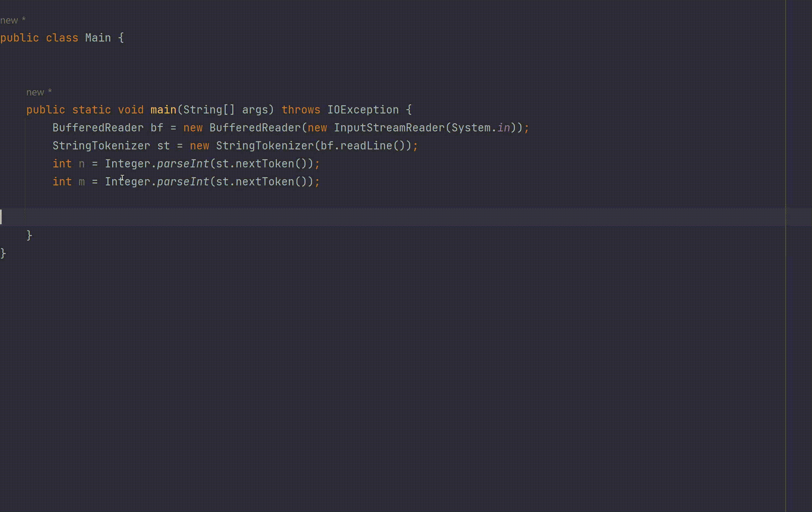
Task: Click the italic System.in field
Action: (x=503, y=128)
